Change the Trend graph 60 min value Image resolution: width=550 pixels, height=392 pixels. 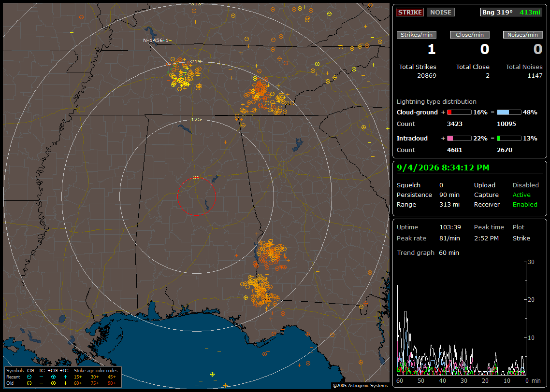click(449, 253)
